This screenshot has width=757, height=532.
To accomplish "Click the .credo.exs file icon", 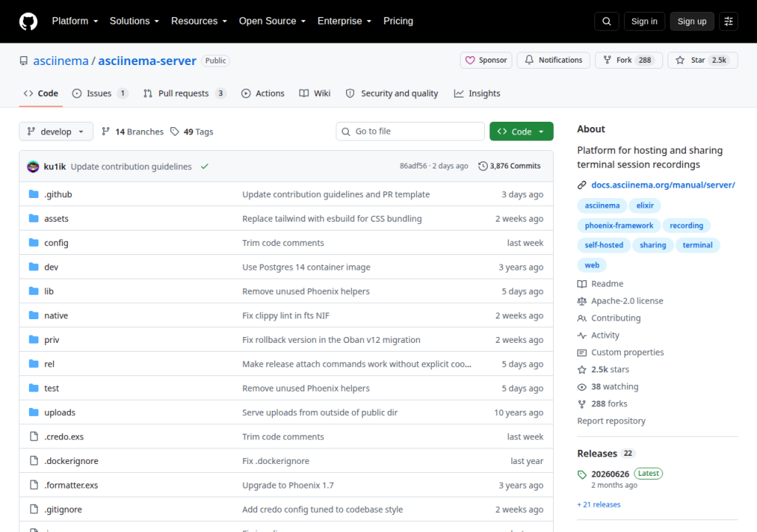I will pos(34,437).
